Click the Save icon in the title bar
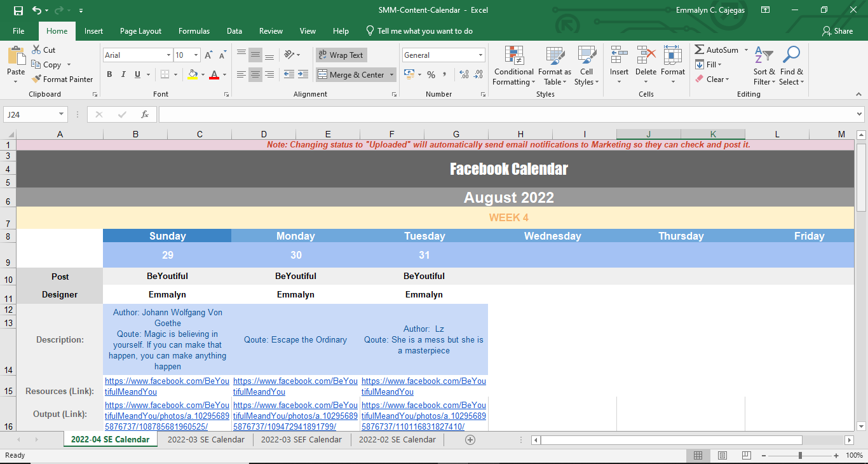 point(18,10)
